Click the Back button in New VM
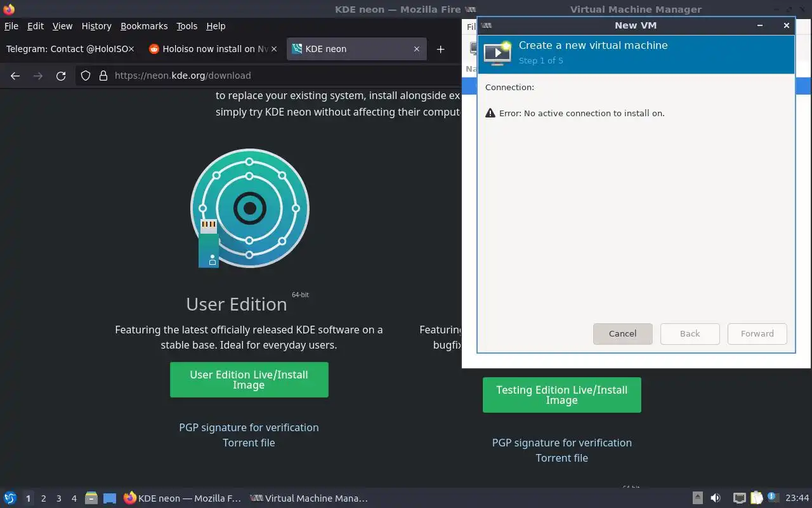The width and height of the screenshot is (812, 508). point(690,333)
